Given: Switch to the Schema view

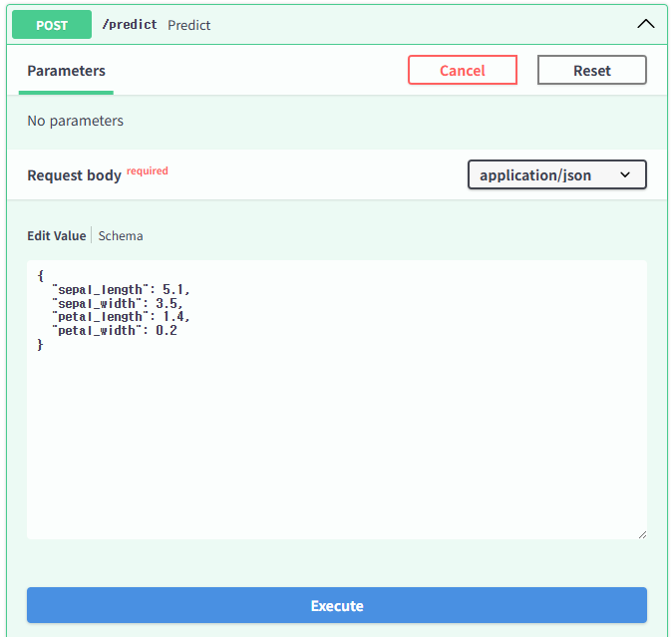Looking at the screenshot, I should [121, 236].
